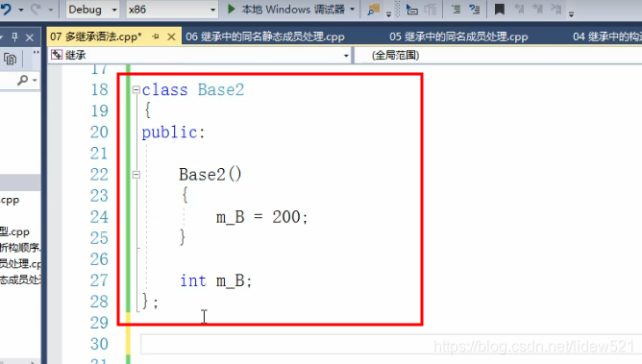Image resolution: width=642 pixels, height=364 pixels.
Task: Select the '态成员处' file in side panel
Action: pyautogui.click(x=20, y=279)
